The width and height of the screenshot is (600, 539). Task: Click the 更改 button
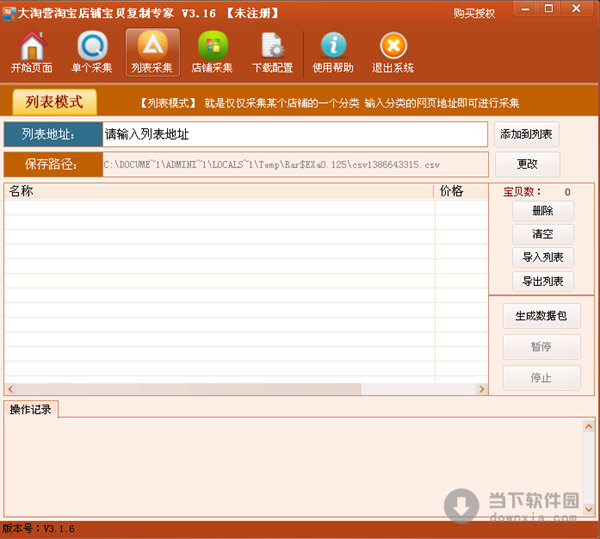tap(527, 164)
